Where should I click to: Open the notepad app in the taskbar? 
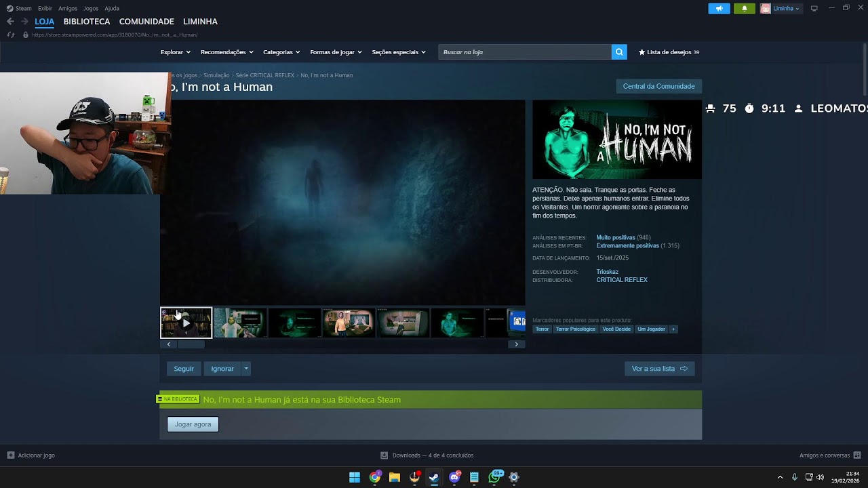pos(474,477)
